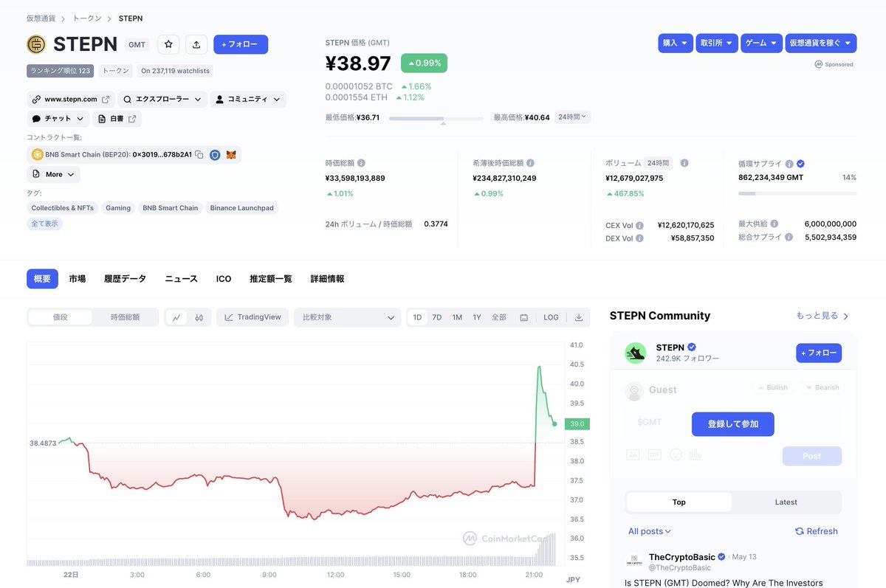
Task: Click info icon beside CEX Vol
Action: [639, 225]
